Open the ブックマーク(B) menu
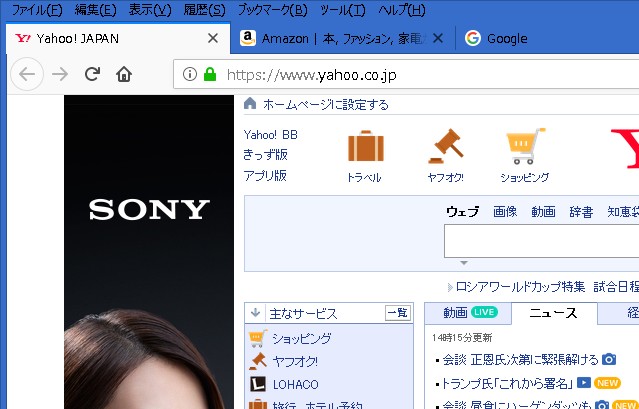This screenshot has width=639, height=409. [x=272, y=10]
